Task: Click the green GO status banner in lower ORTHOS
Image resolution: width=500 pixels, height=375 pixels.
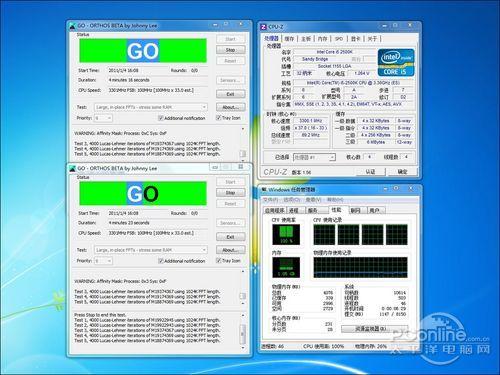Action: [143, 193]
